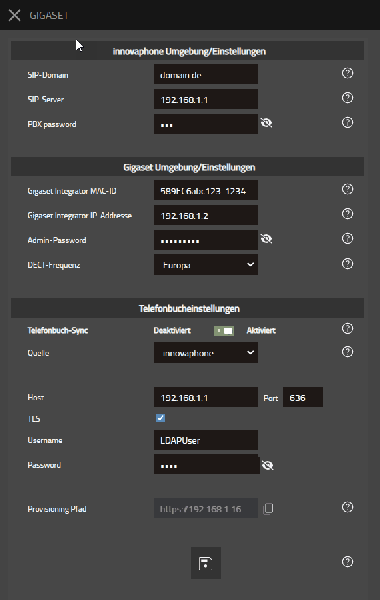
Task: Open help for Gigaset Integrator IP-Addresse
Action: 347,214
